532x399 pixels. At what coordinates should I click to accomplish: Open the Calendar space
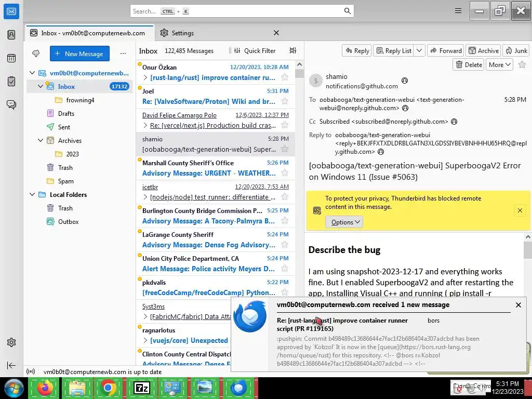pyautogui.click(x=11, y=58)
